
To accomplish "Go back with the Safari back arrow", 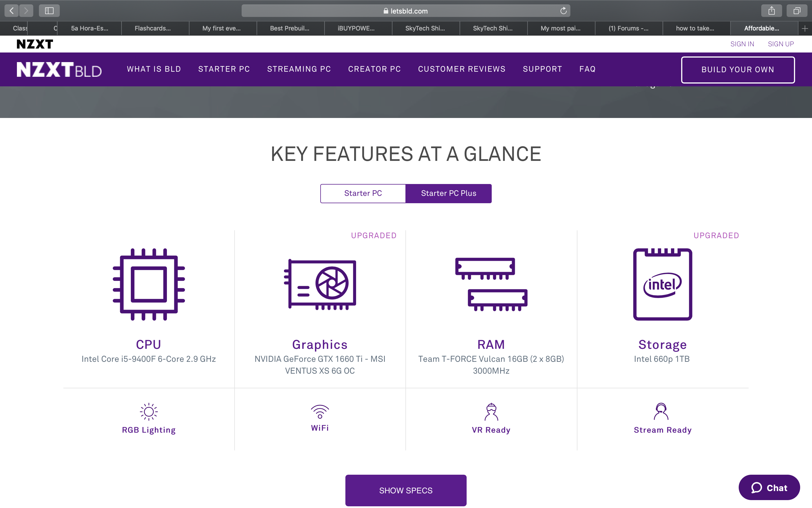I will pos(12,11).
